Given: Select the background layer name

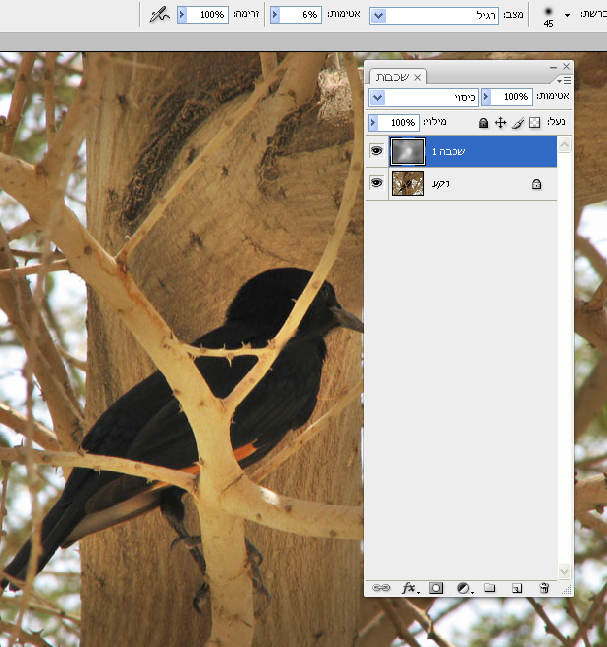Looking at the screenshot, I should pos(441,184).
